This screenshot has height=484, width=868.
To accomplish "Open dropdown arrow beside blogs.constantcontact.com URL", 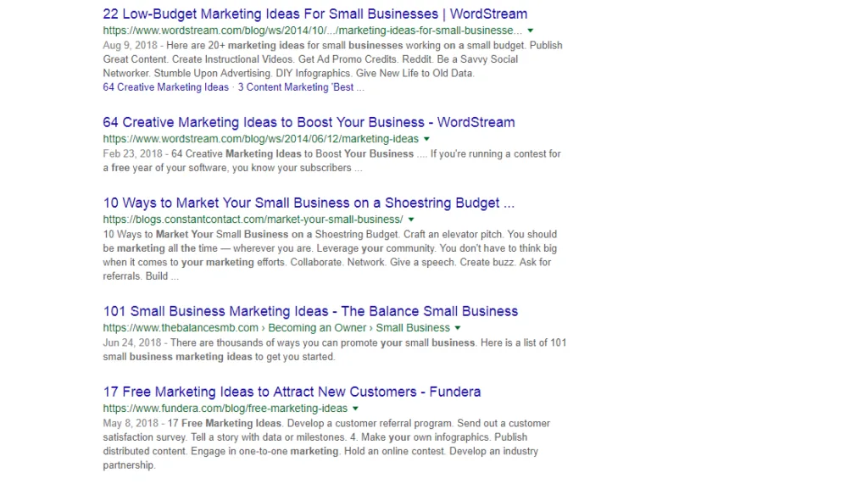I will [x=411, y=220].
